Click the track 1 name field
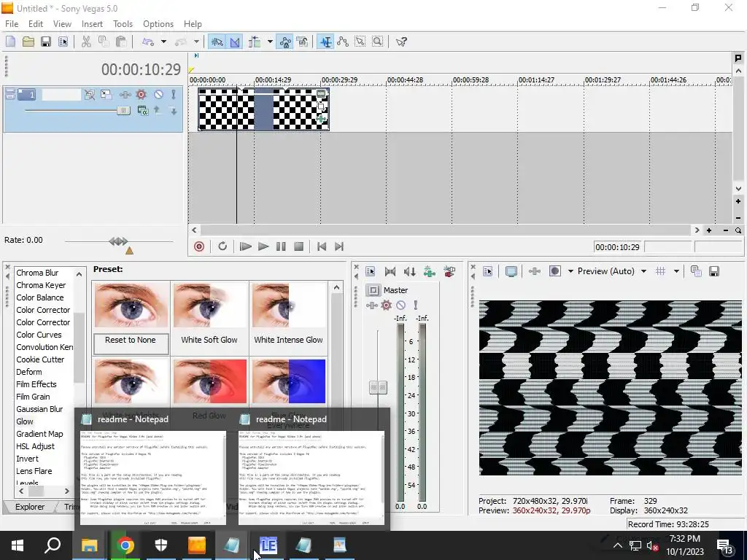 pos(61,95)
